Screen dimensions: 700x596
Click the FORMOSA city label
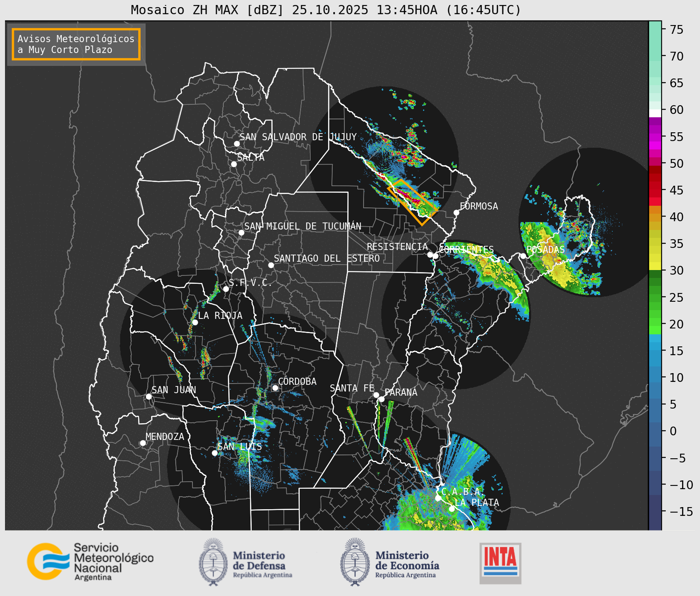[x=479, y=206]
